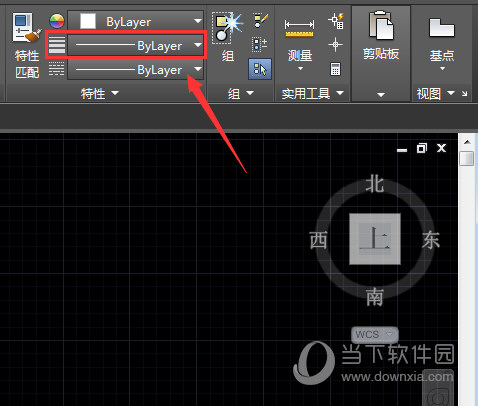Click the white color swatch
This screenshot has width=478, height=406.
[x=88, y=22]
